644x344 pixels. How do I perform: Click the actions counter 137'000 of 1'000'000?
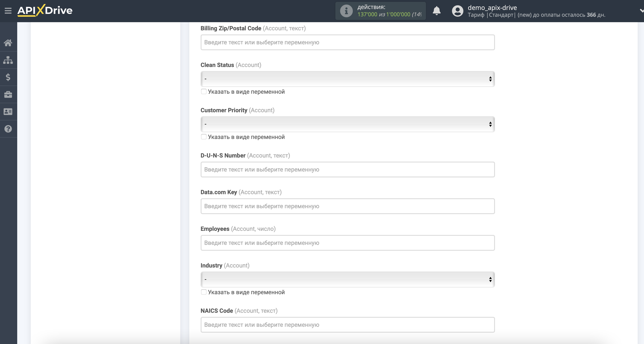389,14
